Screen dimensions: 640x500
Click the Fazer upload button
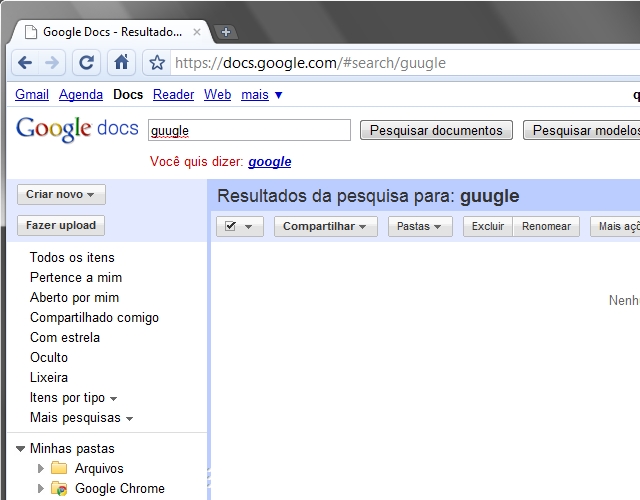pyautogui.click(x=61, y=225)
